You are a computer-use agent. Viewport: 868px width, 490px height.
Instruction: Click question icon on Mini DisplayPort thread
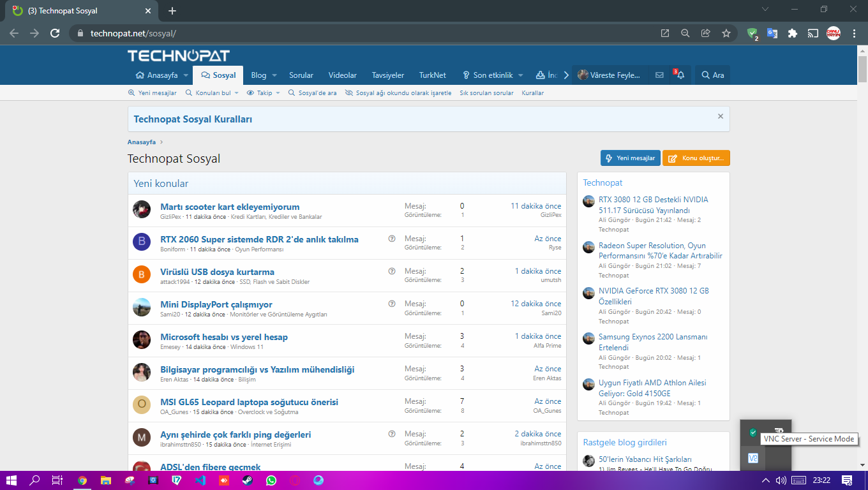392,304
